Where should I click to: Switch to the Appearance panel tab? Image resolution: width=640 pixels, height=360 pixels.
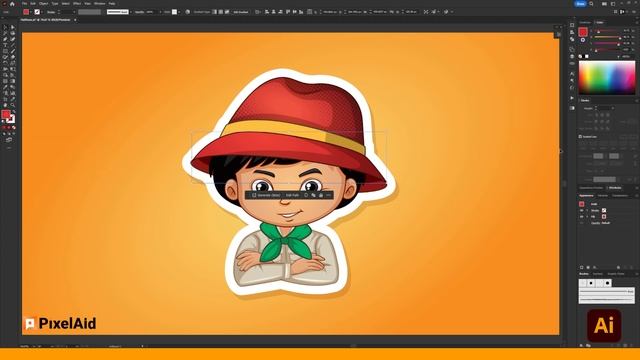pos(586,196)
